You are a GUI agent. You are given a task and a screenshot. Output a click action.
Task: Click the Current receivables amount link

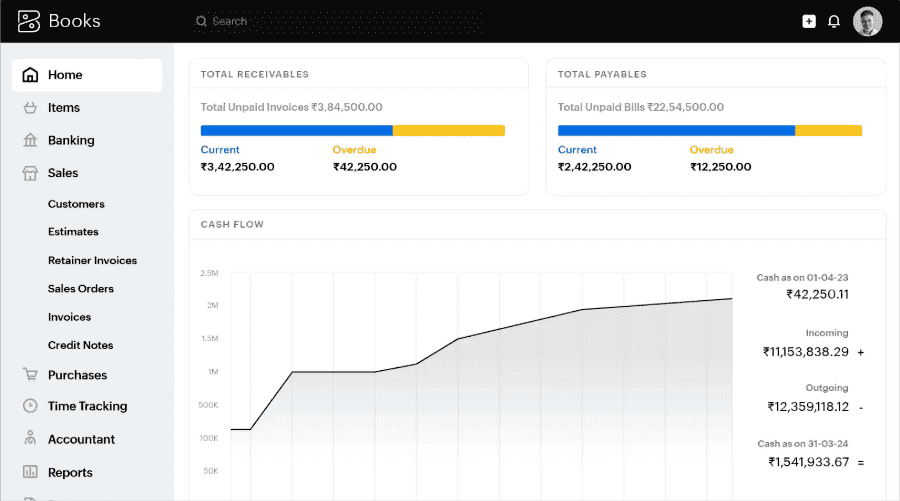[x=237, y=167]
